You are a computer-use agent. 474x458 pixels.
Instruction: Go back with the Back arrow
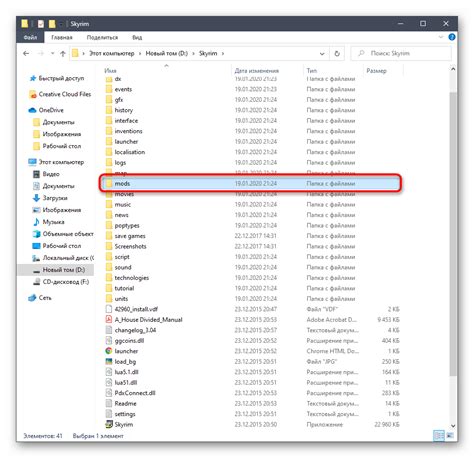[x=26, y=53]
